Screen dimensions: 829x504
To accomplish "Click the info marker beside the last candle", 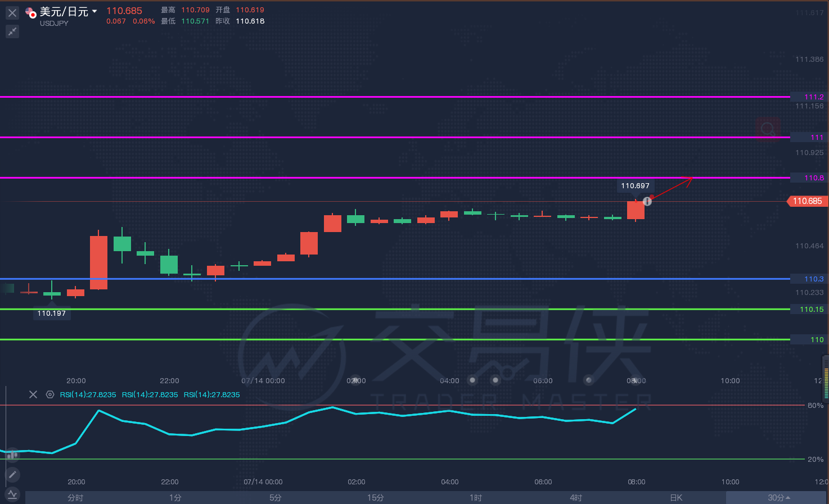I will click(647, 201).
